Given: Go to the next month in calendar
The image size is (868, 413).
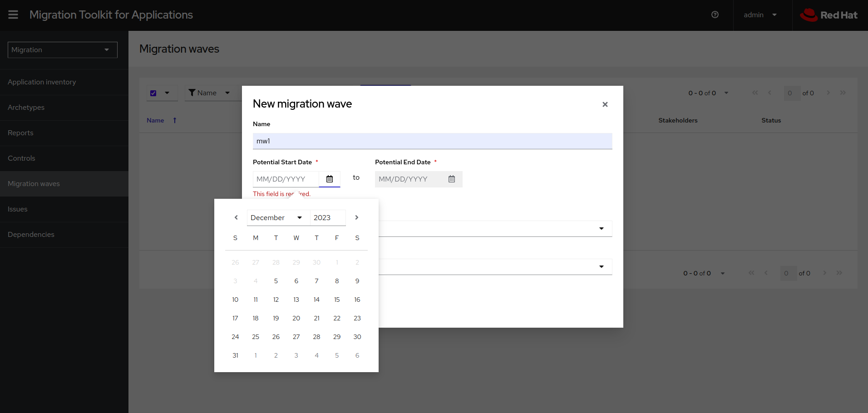Looking at the screenshot, I should click(x=357, y=218).
